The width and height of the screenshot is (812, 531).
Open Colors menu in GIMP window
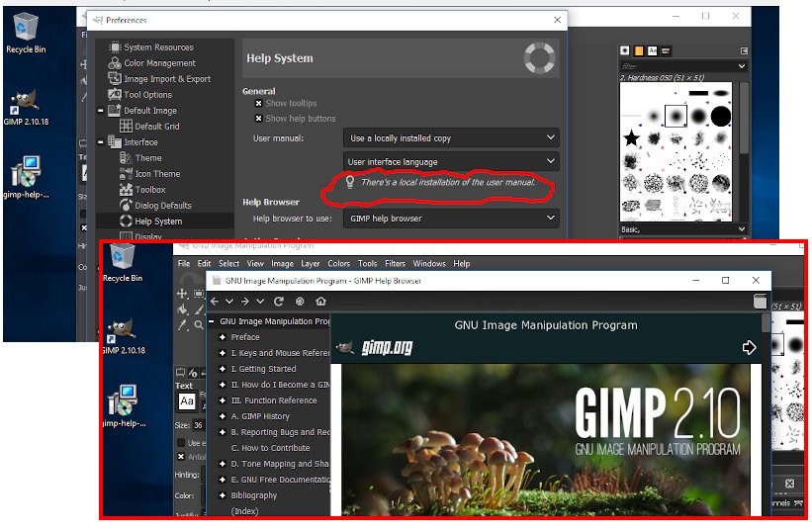[338, 263]
